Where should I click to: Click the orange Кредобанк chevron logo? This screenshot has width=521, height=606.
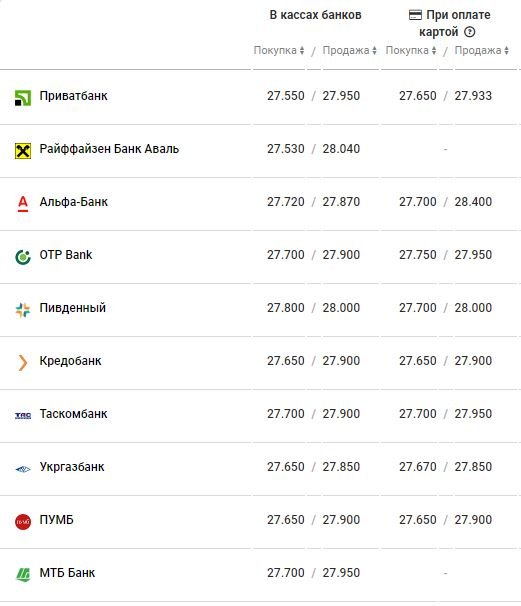point(23,363)
